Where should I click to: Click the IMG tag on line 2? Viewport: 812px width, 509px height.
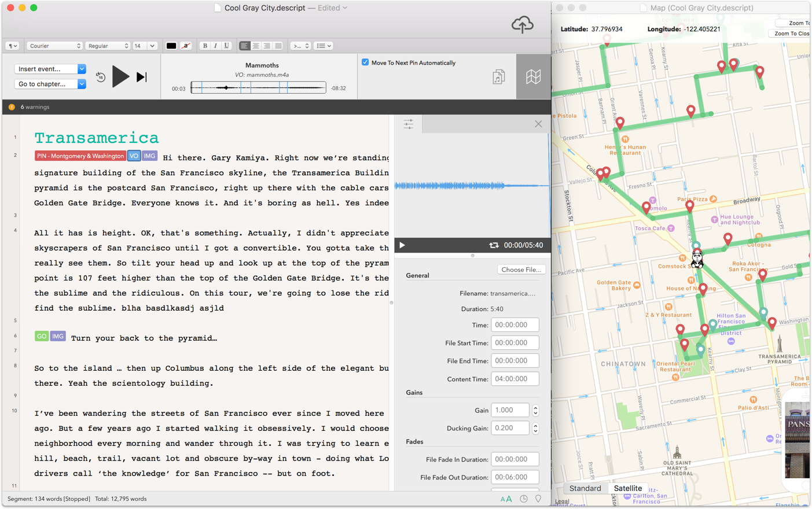pyautogui.click(x=149, y=156)
